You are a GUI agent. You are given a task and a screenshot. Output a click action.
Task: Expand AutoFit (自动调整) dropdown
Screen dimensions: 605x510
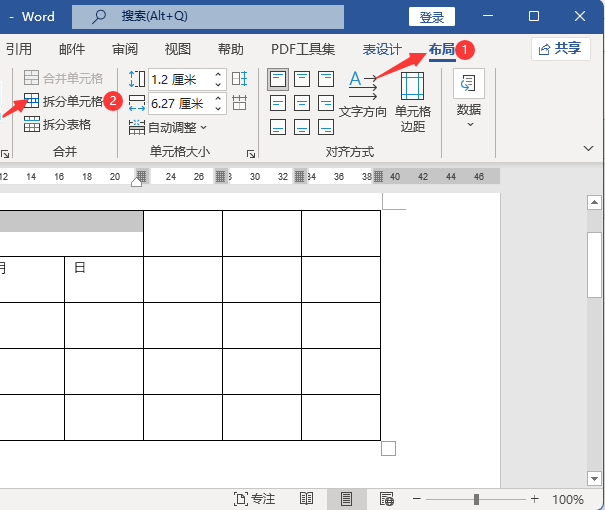pyautogui.click(x=168, y=127)
